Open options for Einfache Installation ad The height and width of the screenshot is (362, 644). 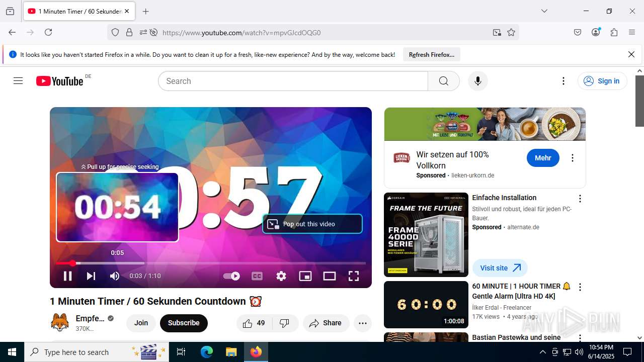(580, 199)
